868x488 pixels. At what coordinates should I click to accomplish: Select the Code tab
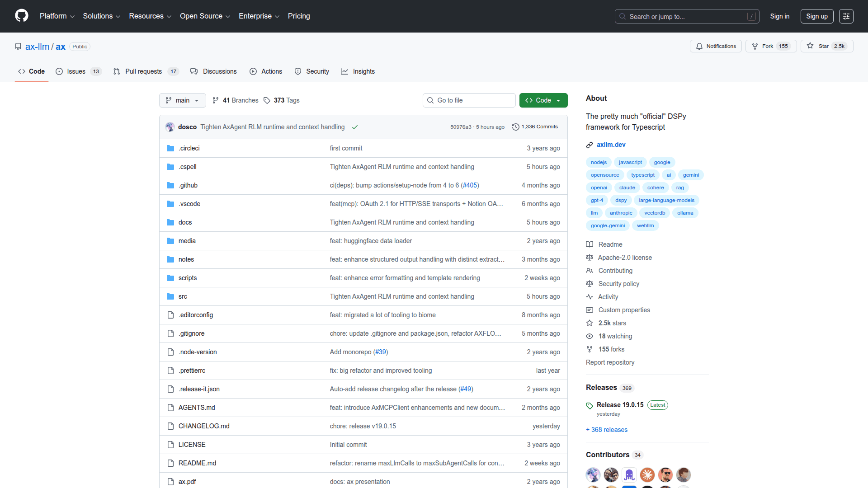click(x=32, y=71)
